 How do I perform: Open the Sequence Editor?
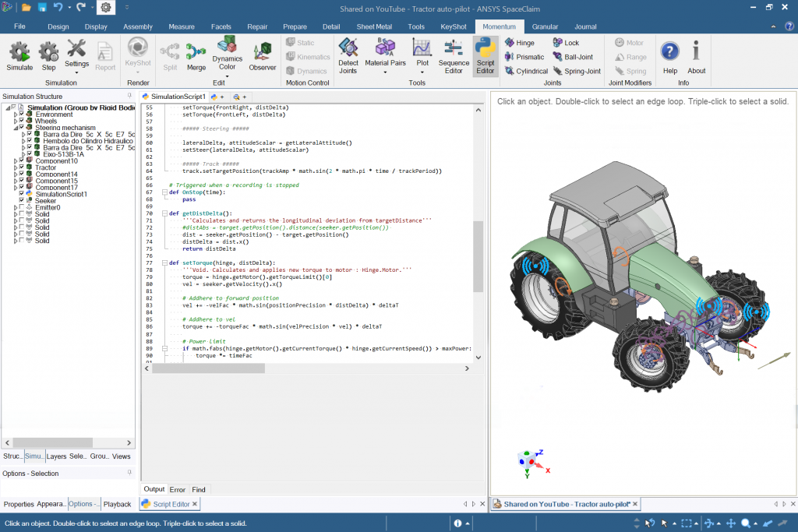454,56
